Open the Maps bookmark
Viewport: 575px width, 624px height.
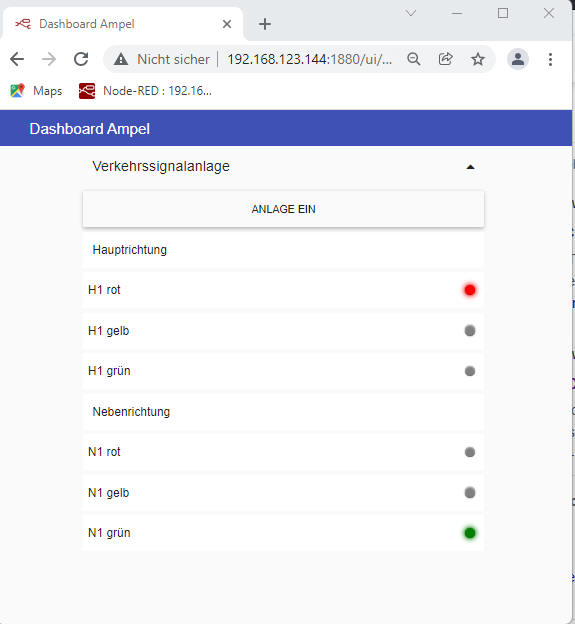(36, 91)
